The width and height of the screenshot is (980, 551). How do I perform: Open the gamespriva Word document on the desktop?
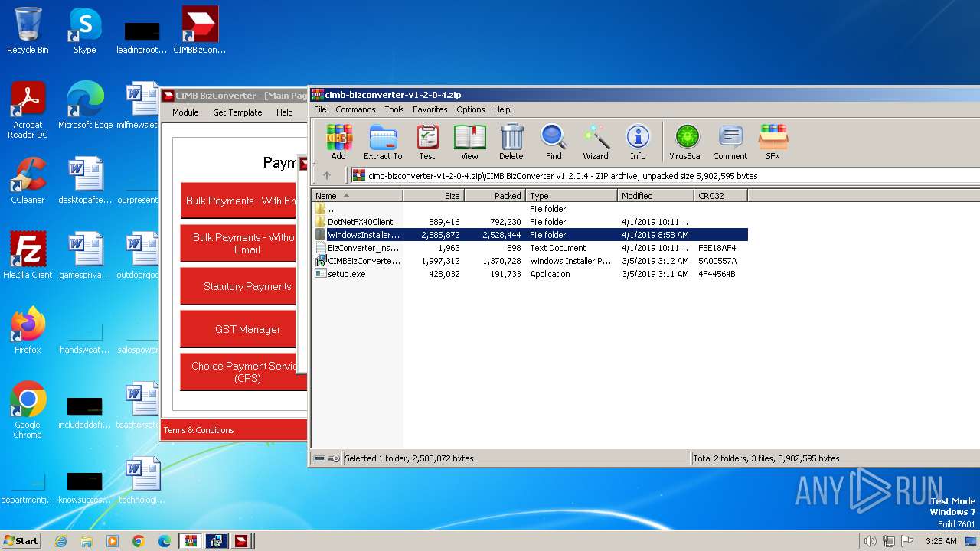tap(85, 256)
